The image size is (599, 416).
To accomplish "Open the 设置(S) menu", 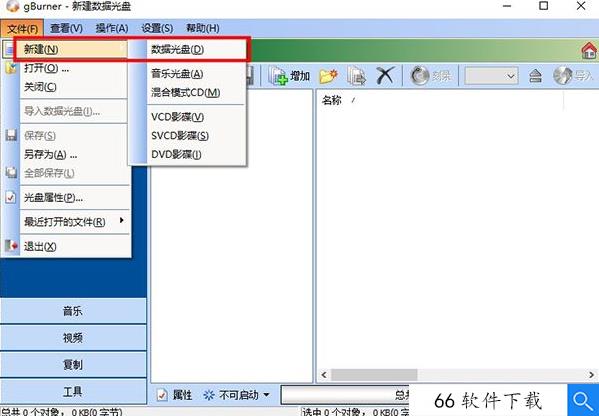I will coord(157,28).
